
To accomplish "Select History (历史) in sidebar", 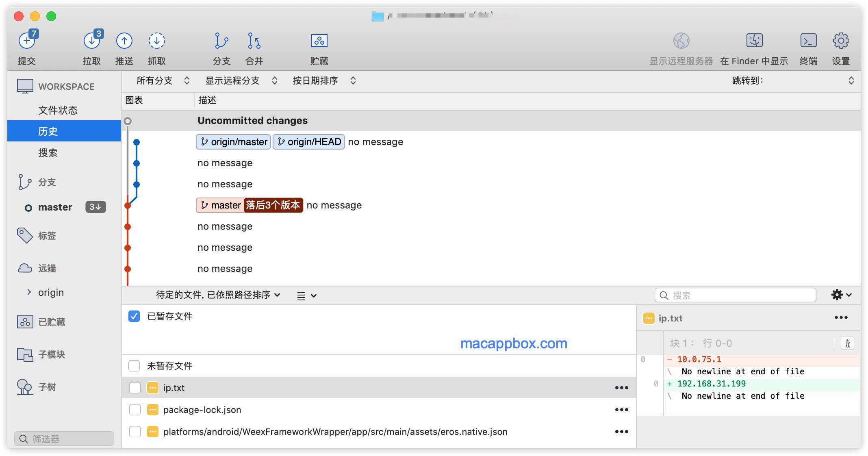I will coord(64,131).
